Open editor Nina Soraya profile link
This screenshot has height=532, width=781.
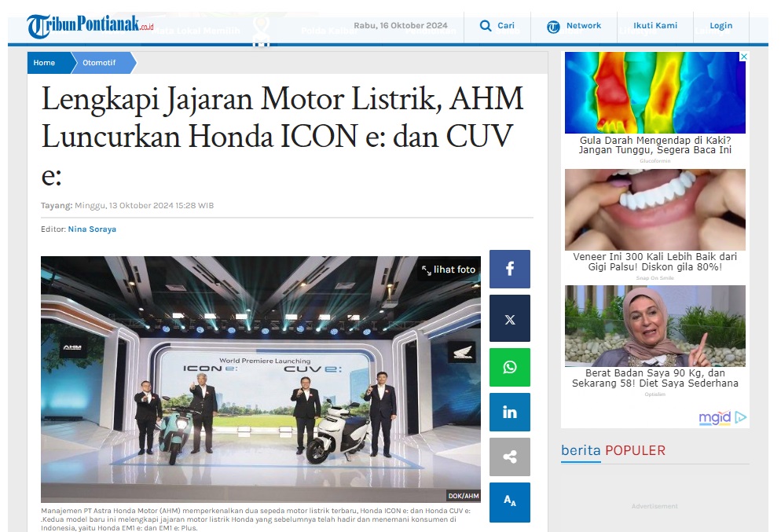click(92, 229)
